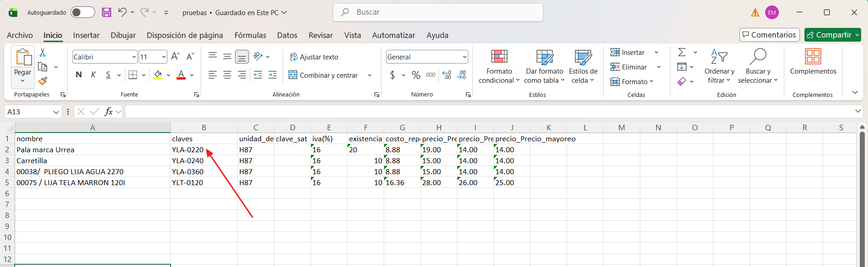This screenshot has width=868, height=267.
Task: Undo the last action
Action: (122, 12)
